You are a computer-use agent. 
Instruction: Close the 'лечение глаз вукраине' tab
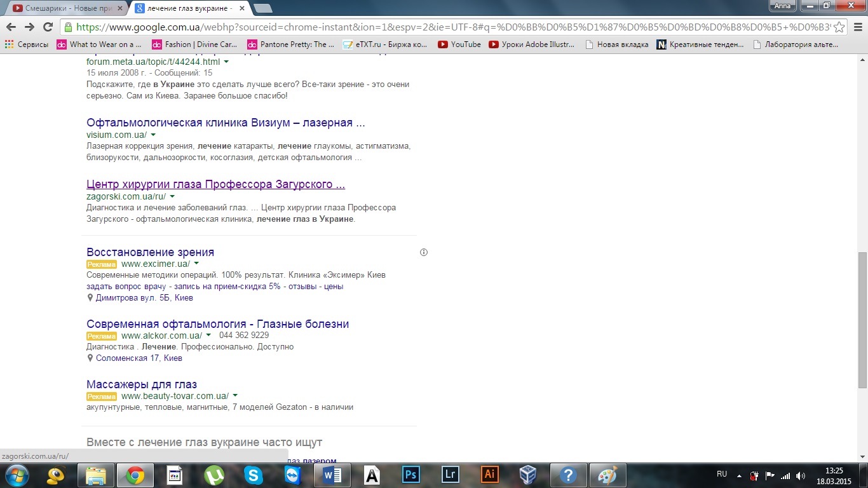pos(242,8)
